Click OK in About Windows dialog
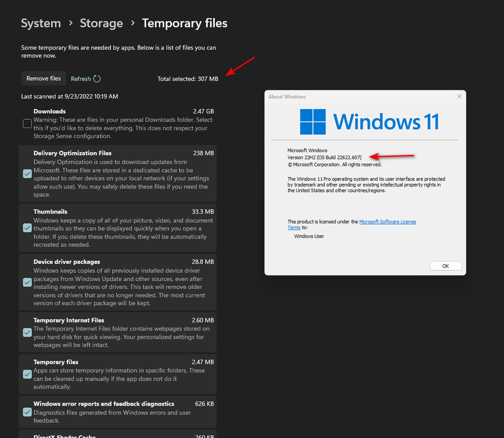Screen dimensions: 504x438 pos(446,266)
